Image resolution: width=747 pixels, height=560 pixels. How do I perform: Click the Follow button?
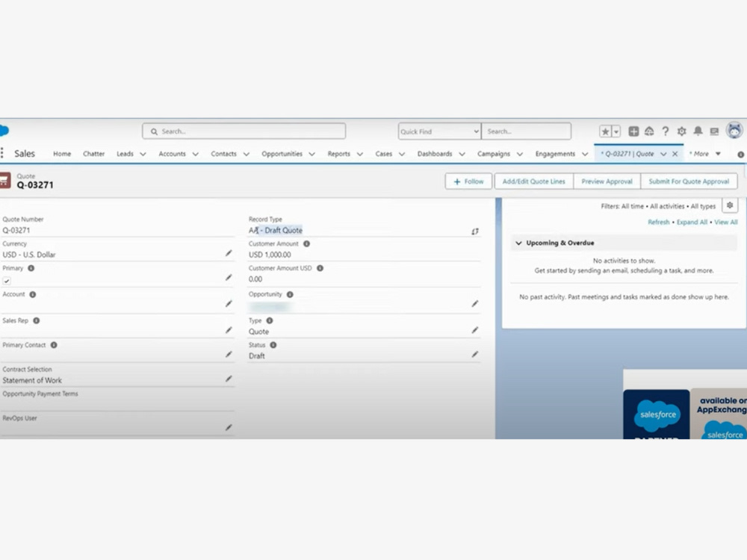point(468,181)
